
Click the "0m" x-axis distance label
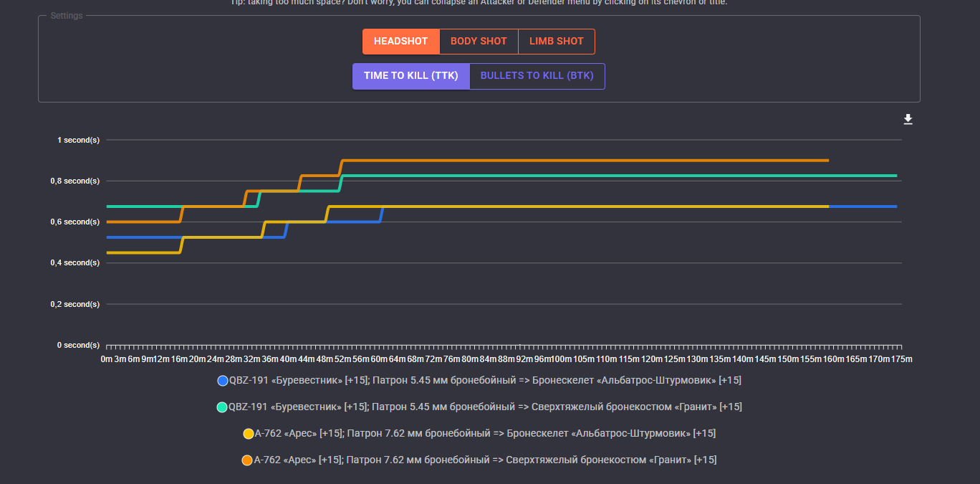point(107,359)
